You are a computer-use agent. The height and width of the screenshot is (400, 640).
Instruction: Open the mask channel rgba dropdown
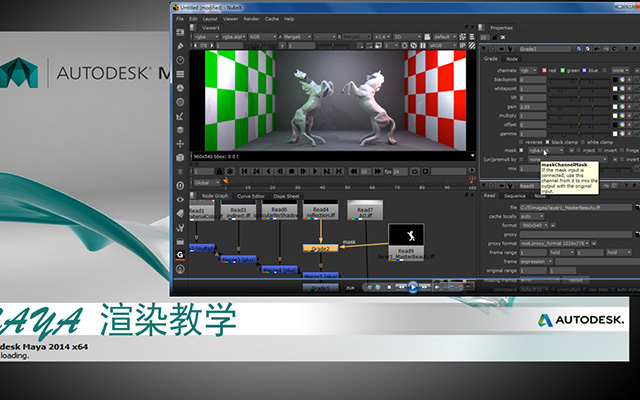coord(546,151)
